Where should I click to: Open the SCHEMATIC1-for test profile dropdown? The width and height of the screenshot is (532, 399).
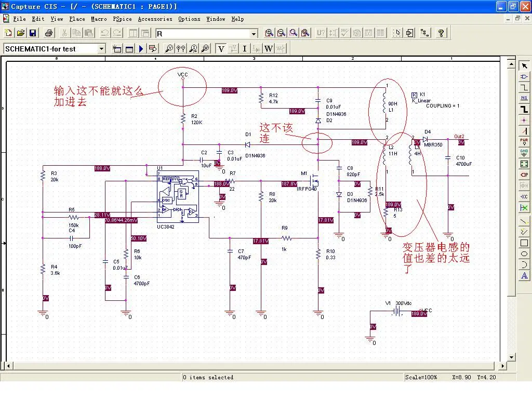click(x=101, y=49)
